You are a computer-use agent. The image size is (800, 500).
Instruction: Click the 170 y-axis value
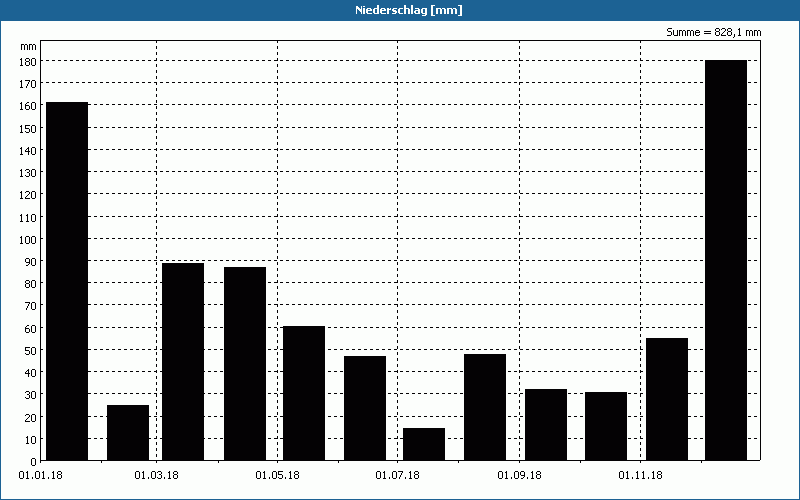pos(28,84)
